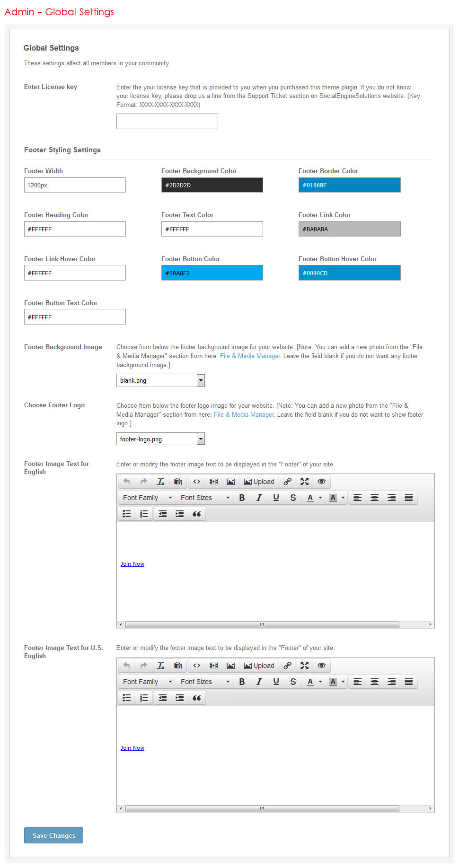The height and width of the screenshot is (868, 459).
Task: Click blockquote icon in U.S. English editor
Action: 197,698
